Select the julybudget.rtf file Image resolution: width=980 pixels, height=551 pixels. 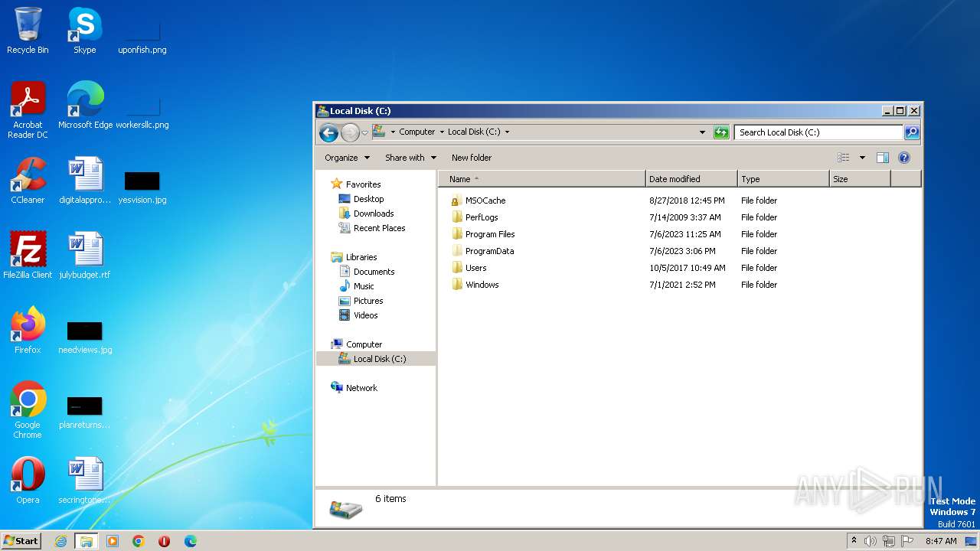[85, 256]
